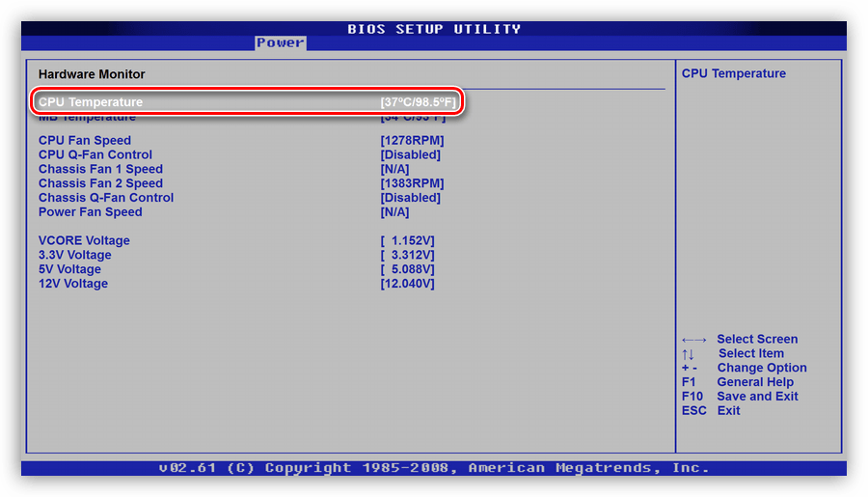868x497 pixels.
Task: Select the CPU Fan Speed item
Action: coord(85,141)
